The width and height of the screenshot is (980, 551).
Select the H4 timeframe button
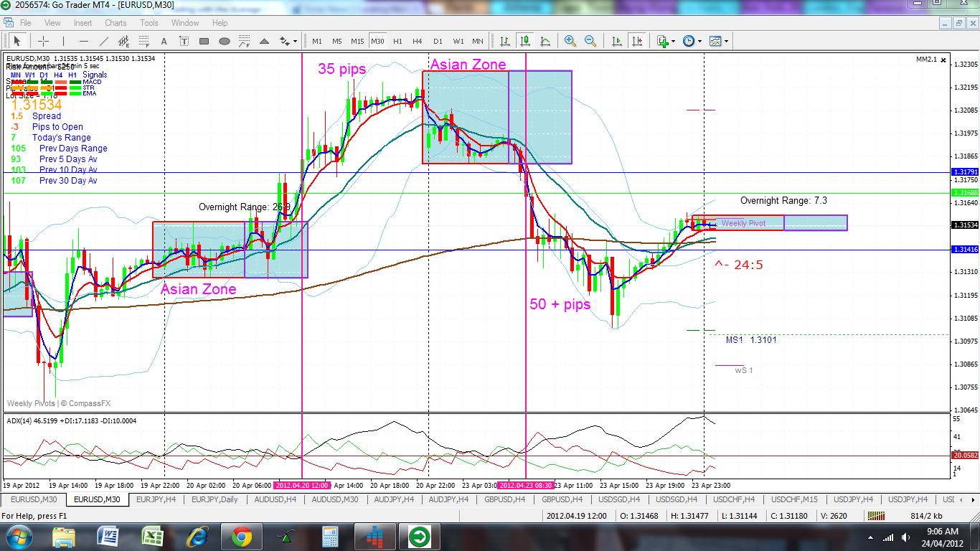point(417,41)
